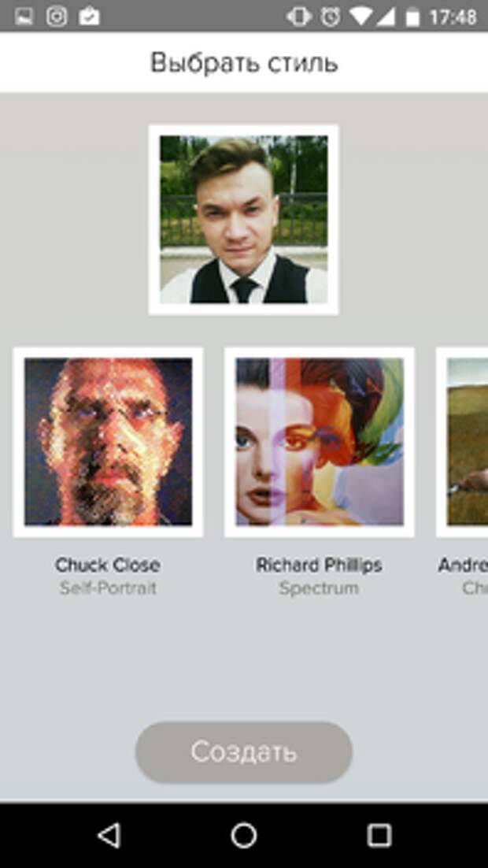Tap the image notification icon in status bar
The width and height of the screenshot is (488, 868).
24,17
